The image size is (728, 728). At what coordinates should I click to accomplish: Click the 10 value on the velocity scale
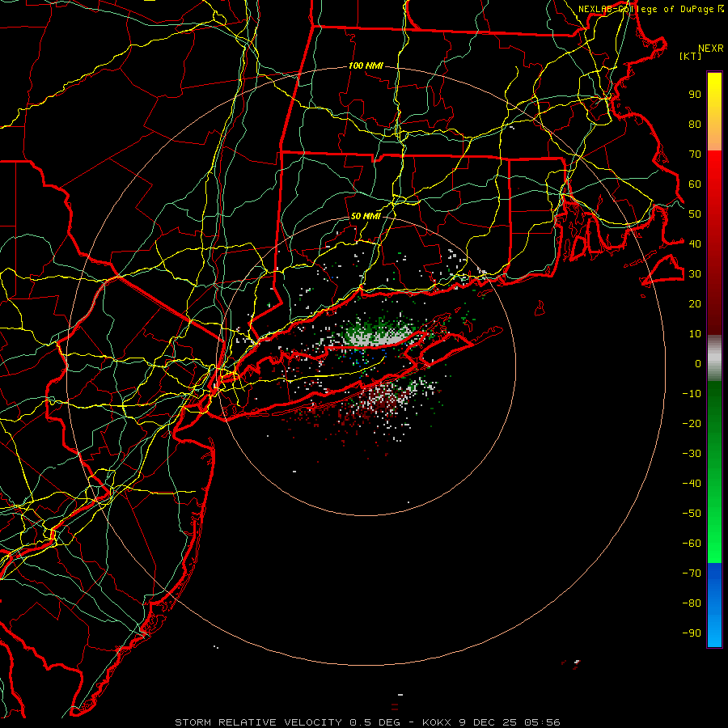tap(695, 334)
